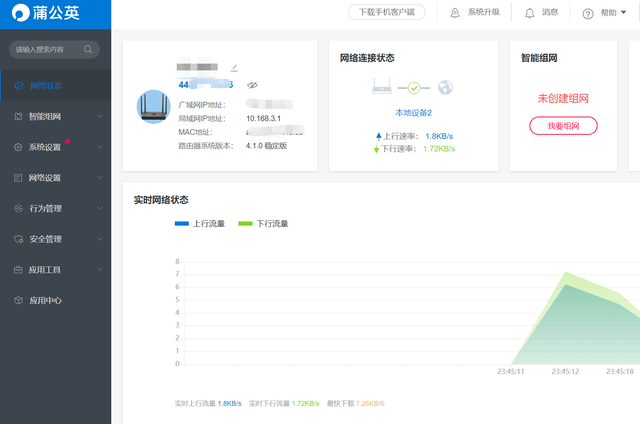Focus the 请输入搜索内容 search field
The width and height of the screenshot is (640, 424).
point(54,49)
